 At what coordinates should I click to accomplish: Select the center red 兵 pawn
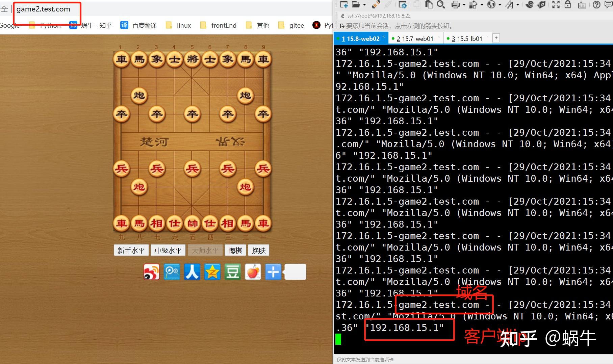(x=193, y=168)
